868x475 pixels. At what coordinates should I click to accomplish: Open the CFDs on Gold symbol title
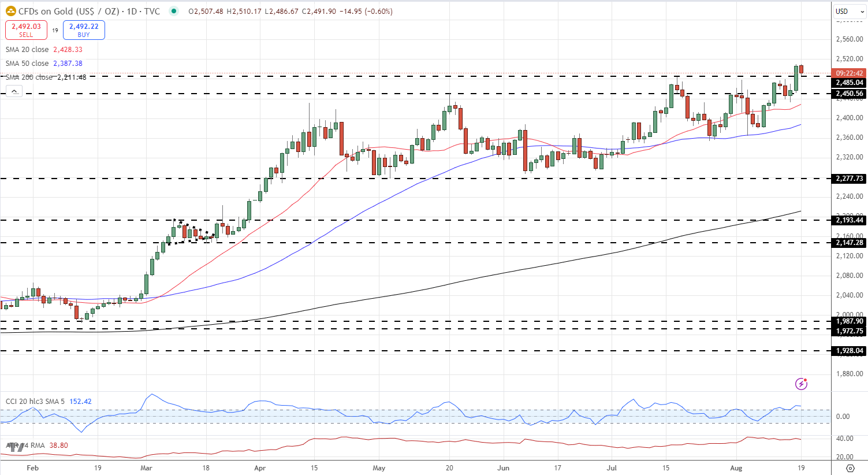click(x=89, y=11)
